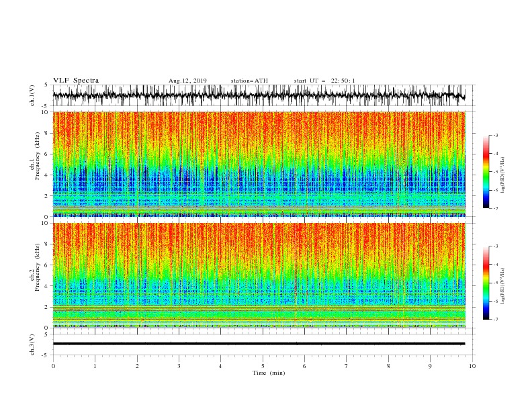The height and width of the screenshot is (411, 532).
Task: Click the "5" tick on the time axis
Action: [263, 366]
